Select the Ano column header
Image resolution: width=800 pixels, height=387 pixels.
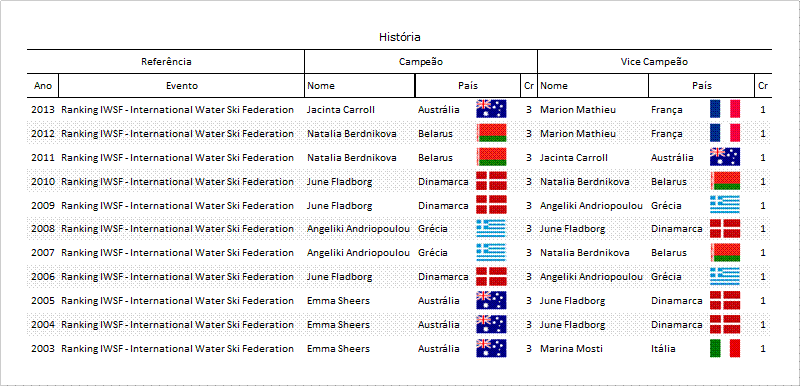(x=43, y=86)
